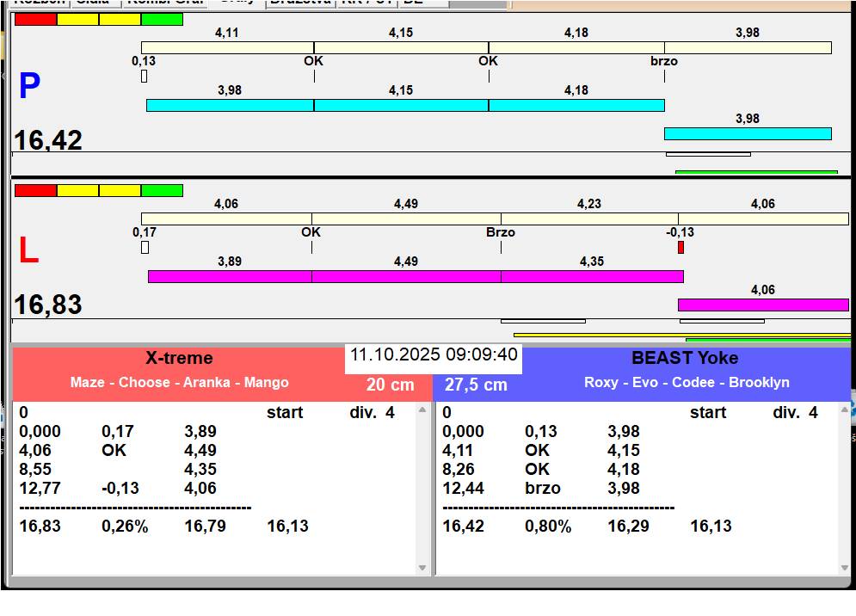Select the magenta 4,49 segment in the L lane
This screenshot has height=616, width=856.
[x=406, y=276]
